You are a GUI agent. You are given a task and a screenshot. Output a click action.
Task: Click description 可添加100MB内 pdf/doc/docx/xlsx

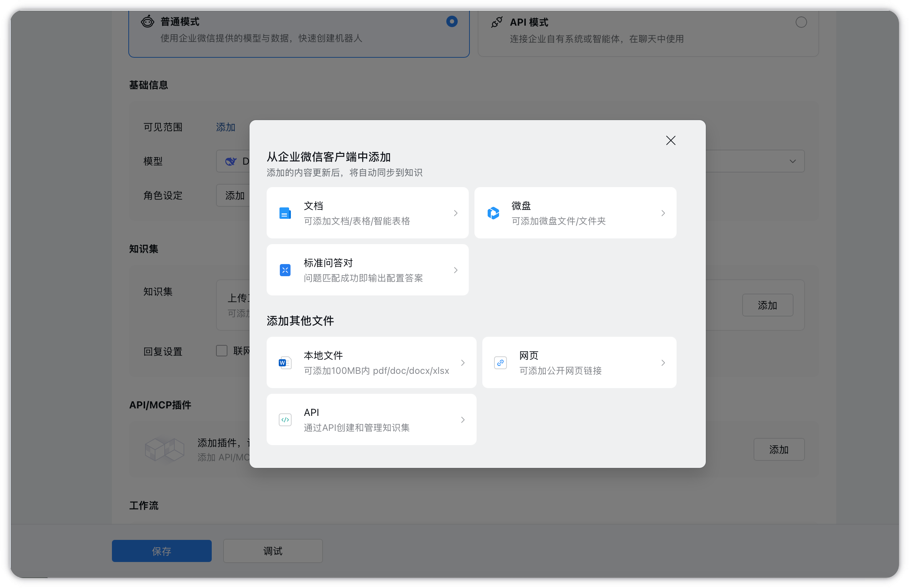[x=376, y=370]
